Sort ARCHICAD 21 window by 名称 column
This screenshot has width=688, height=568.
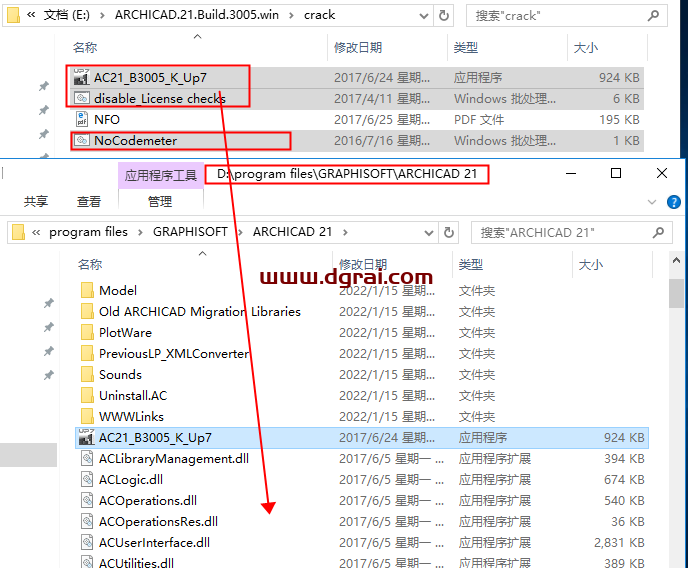coord(90,264)
